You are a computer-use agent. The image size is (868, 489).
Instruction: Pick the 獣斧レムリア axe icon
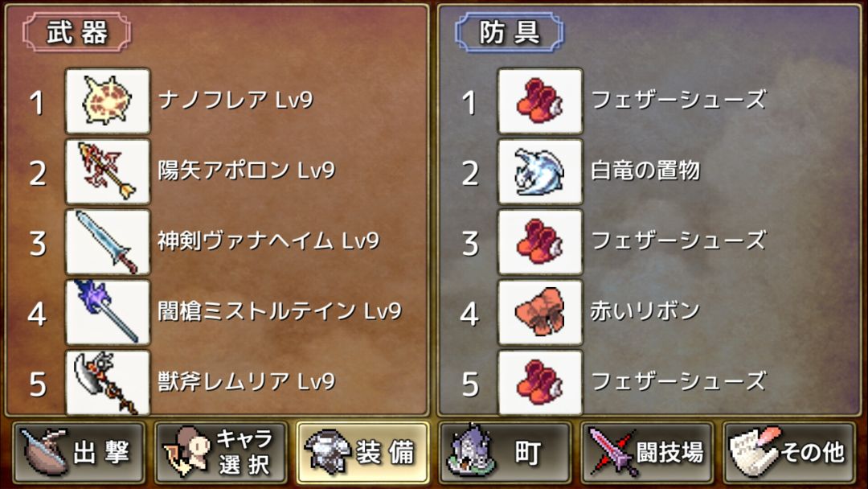[108, 382]
